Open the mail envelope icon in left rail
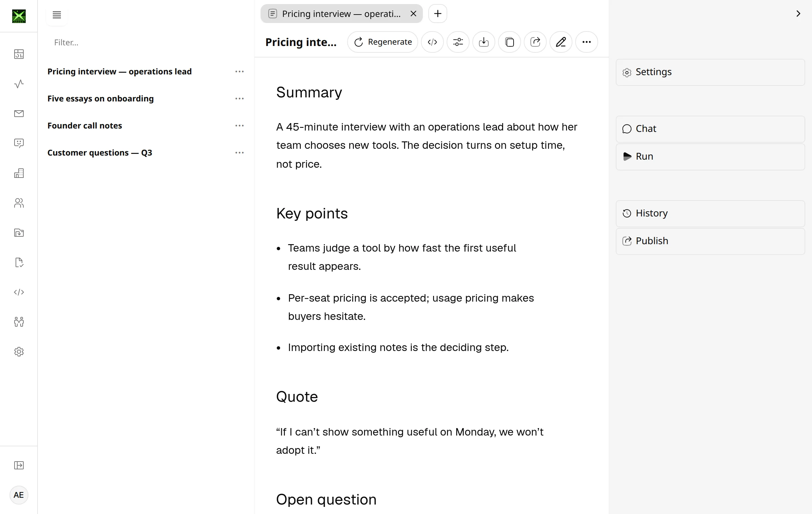The height and width of the screenshot is (514, 812). pos(19,114)
